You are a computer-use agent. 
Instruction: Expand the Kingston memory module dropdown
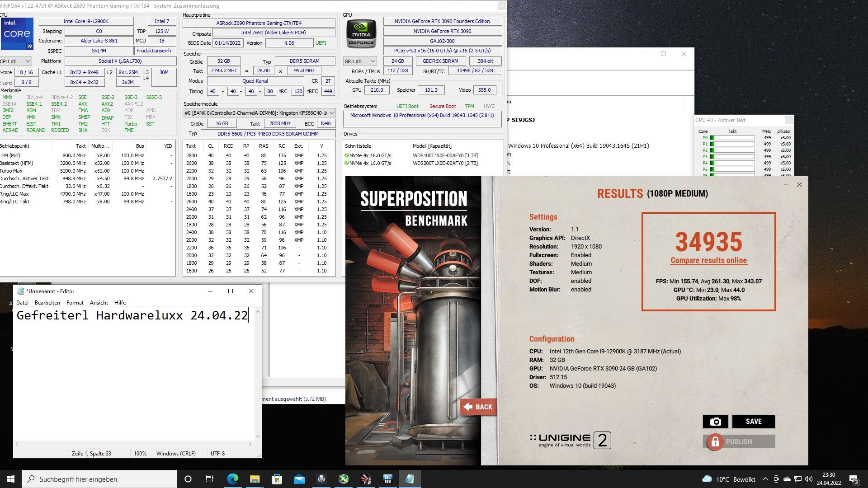(x=259, y=113)
